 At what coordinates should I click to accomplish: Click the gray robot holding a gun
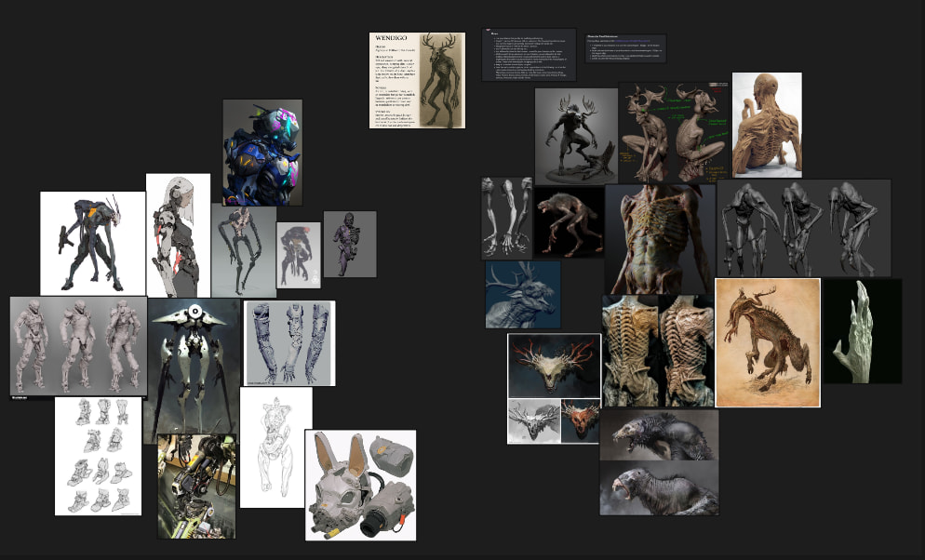92,243
